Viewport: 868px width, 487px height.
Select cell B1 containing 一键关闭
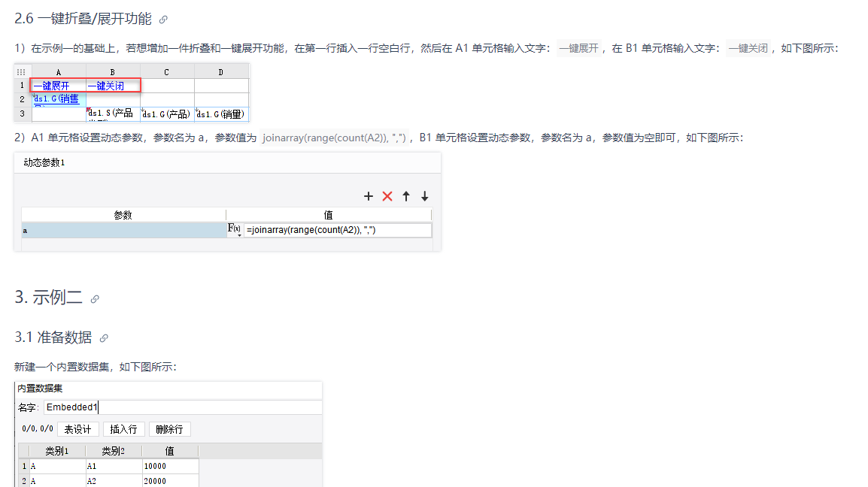113,86
